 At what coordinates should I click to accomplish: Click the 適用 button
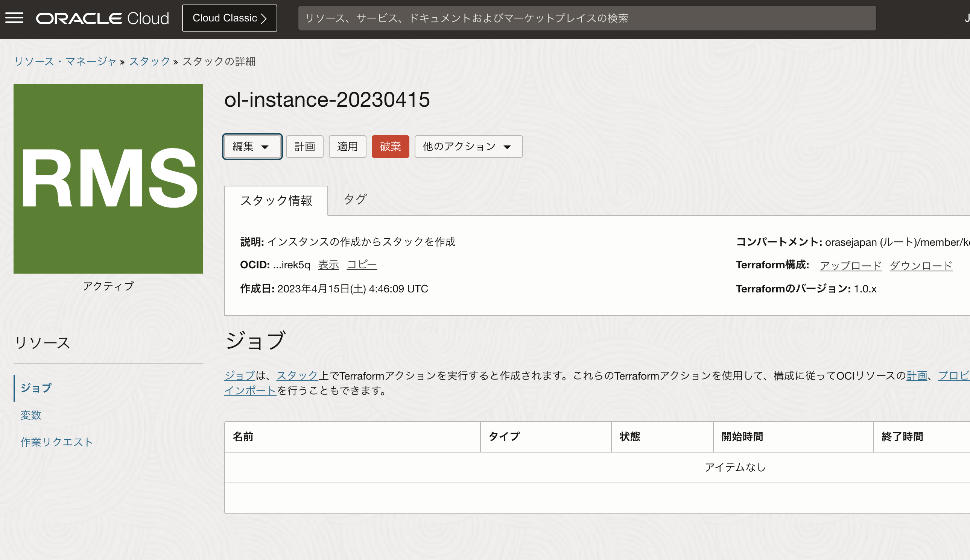click(x=347, y=146)
